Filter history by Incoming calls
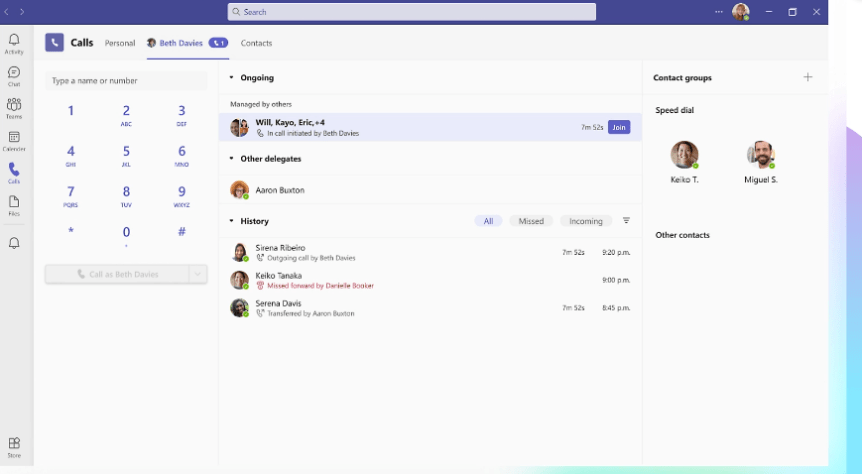This screenshot has height=474, width=862. 586,221
